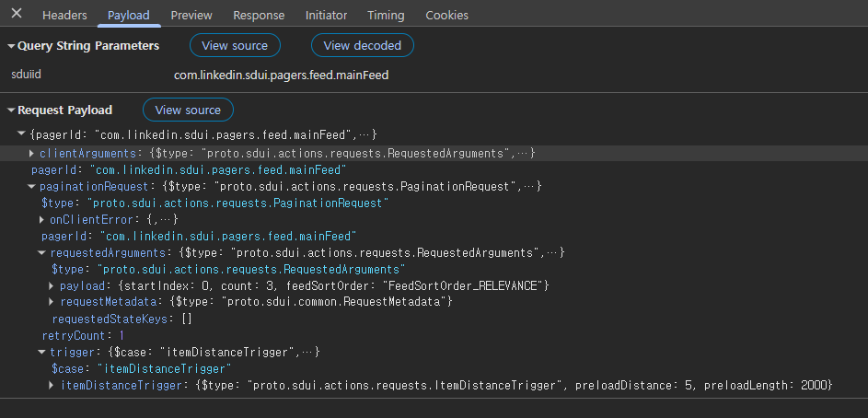Viewport: 868px width, 418px height.
Task: Open the Preview tab
Action: 191,15
